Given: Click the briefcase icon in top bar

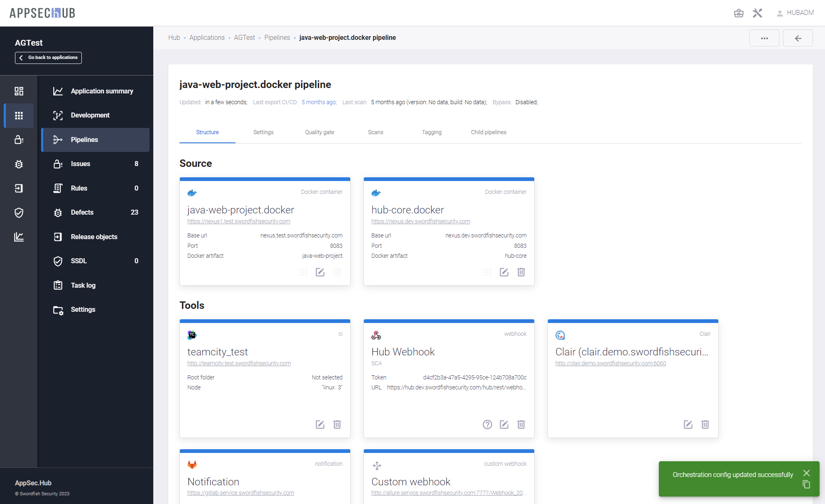Looking at the screenshot, I should point(739,13).
